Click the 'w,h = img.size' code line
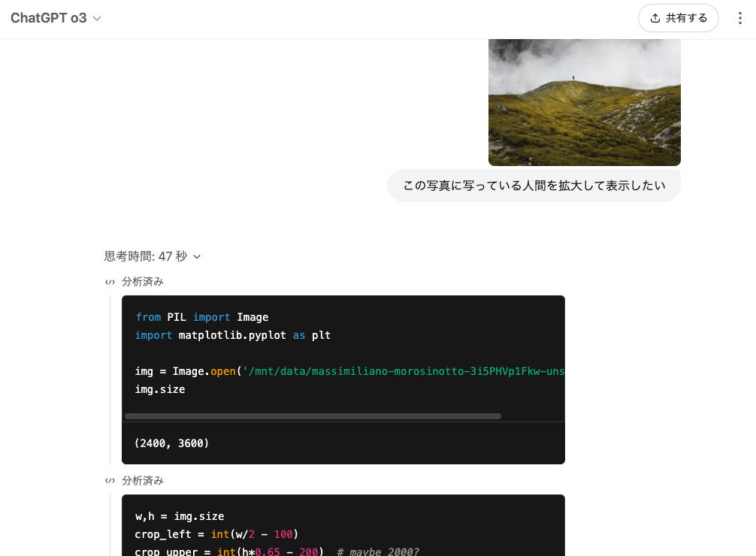The height and width of the screenshot is (556, 756). [x=180, y=516]
